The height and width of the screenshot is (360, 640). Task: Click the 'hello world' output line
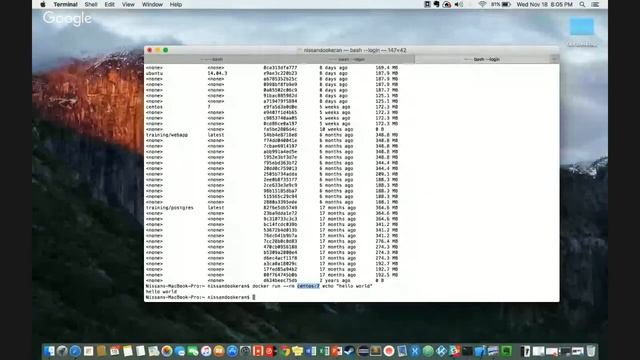click(161, 292)
